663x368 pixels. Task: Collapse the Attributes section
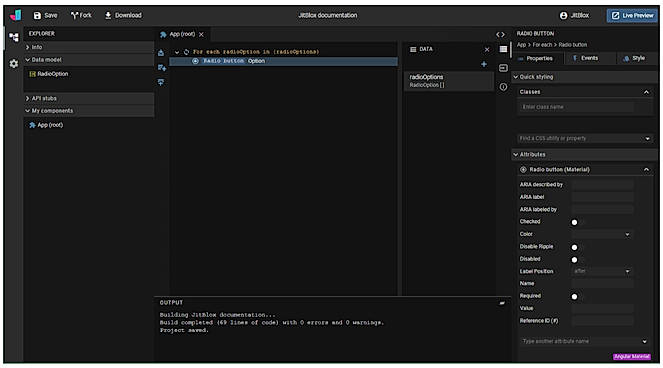click(585, 155)
